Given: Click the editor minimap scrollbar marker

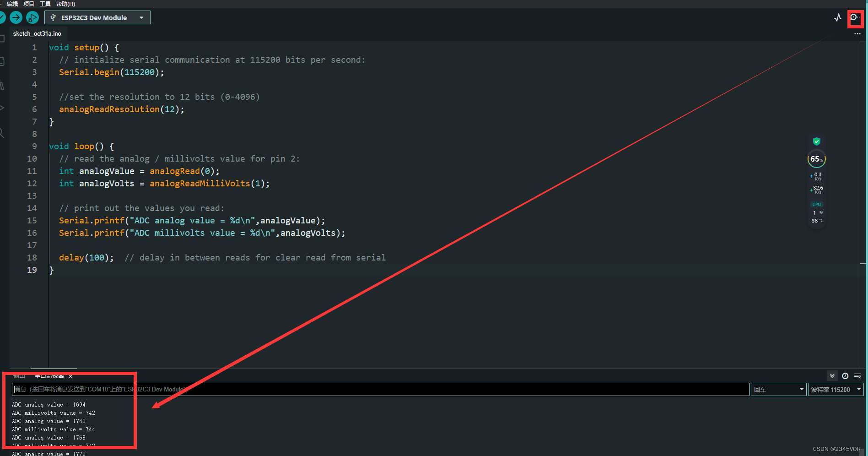Looking at the screenshot, I should pyautogui.click(x=863, y=264).
